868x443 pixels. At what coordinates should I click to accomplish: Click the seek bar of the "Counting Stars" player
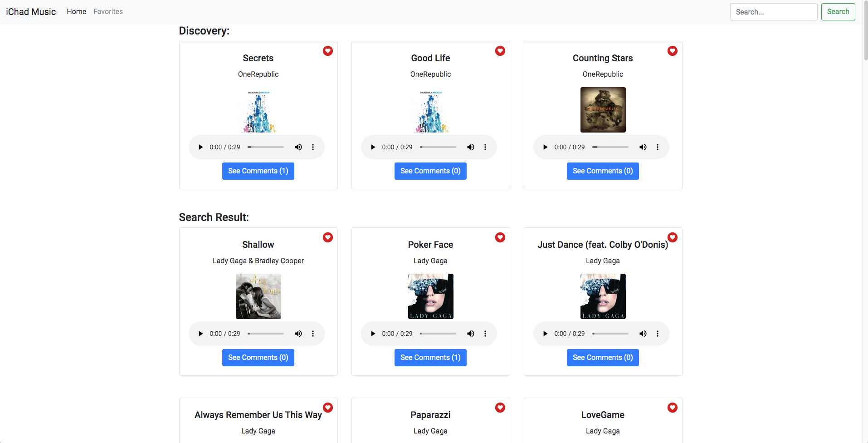(x=610, y=147)
